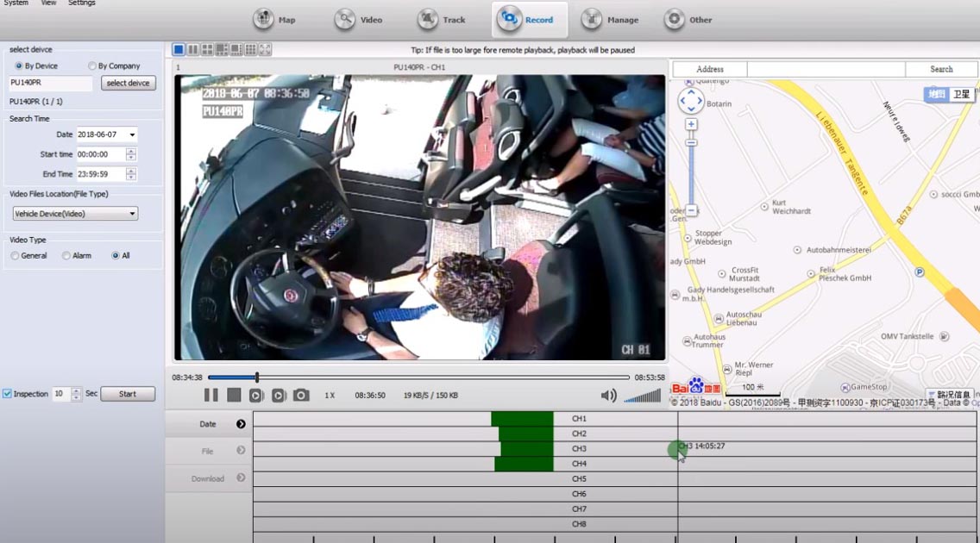
Task: Click the Kurt Weichhardt map marker
Action: [x=763, y=206]
